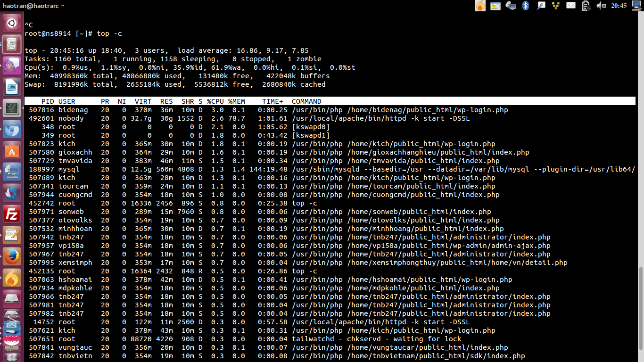Click the Bluetooth indicator in top panel
Screen dimensions: 644x362
point(526,6)
